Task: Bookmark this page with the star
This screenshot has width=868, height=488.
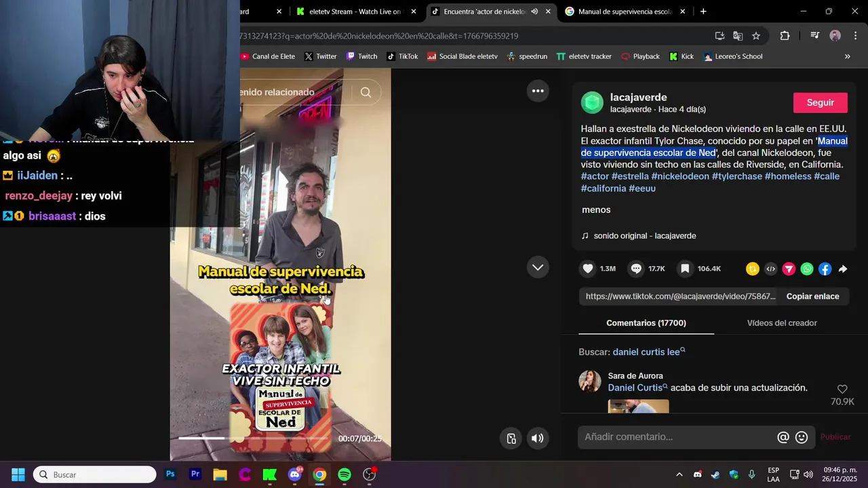Action: point(756,36)
